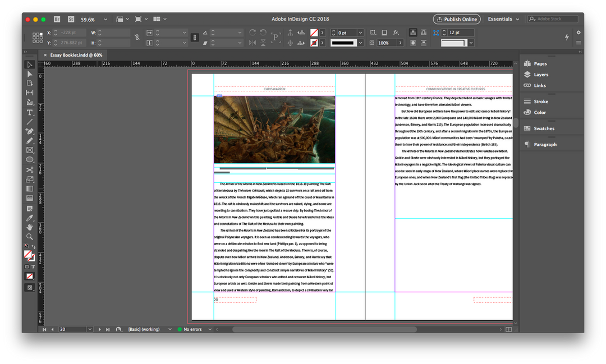Expand the Essentials workspace switcher
This screenshot has width=606, height=364.
tap(503, 19)
